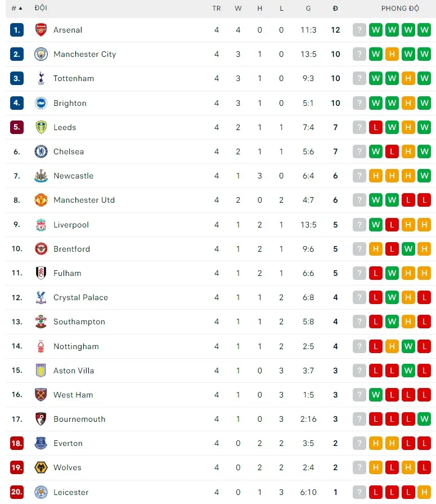
Task: Click the Everton club crest
Action: [x=41, y=443]
